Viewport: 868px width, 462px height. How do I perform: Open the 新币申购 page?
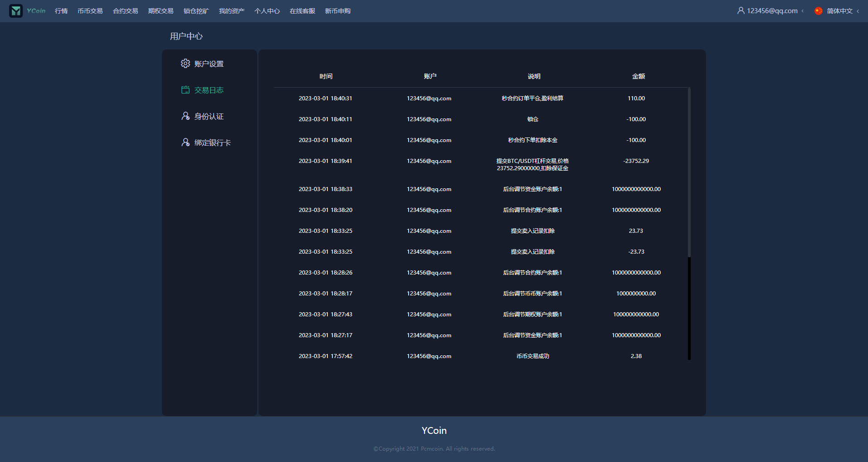click(x=337, y=11)
